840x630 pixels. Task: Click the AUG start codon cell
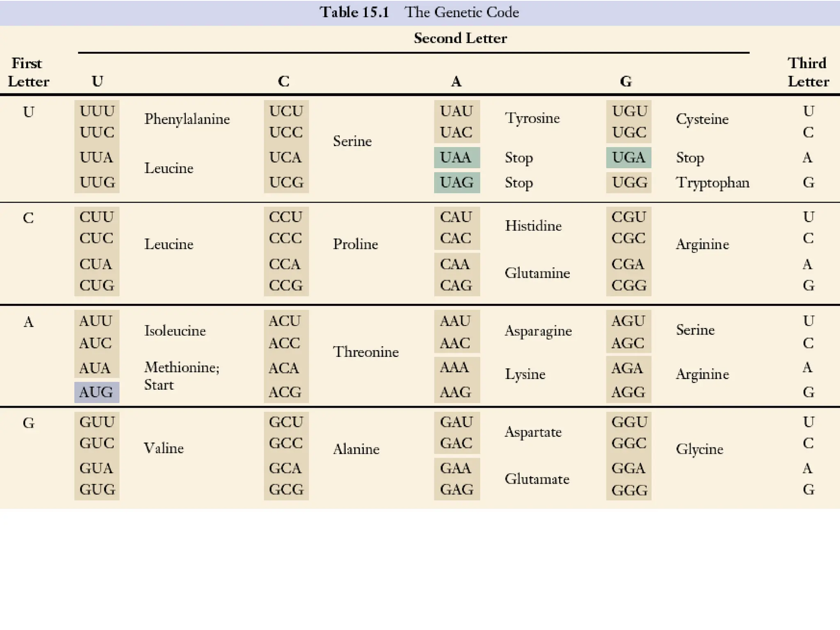96,392
